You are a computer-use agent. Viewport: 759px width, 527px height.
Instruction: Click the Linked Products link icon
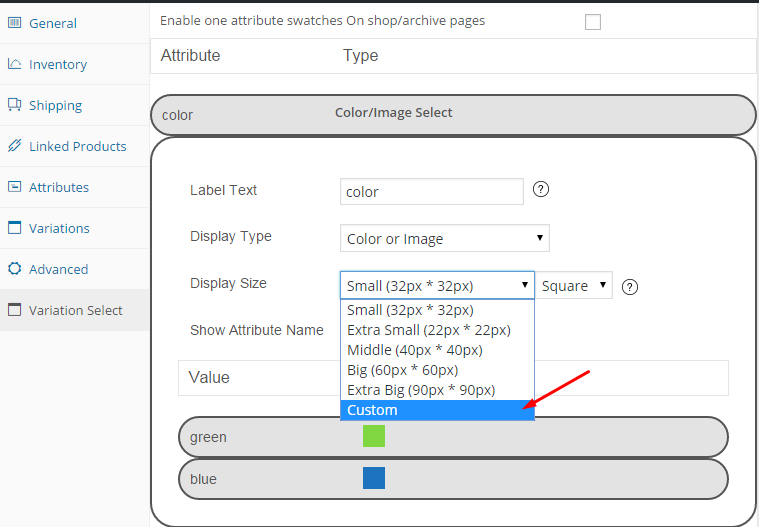pyautogui.click(x=15, y=146)
